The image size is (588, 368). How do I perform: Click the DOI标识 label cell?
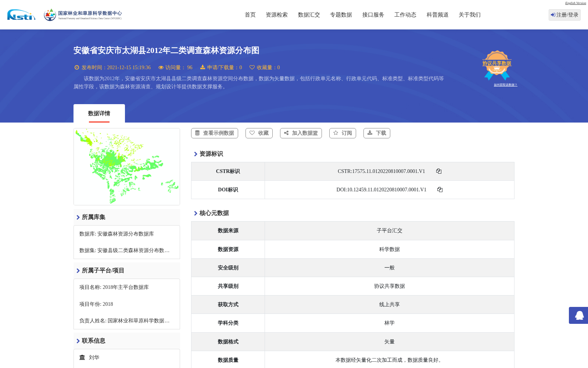click(228, 190)
